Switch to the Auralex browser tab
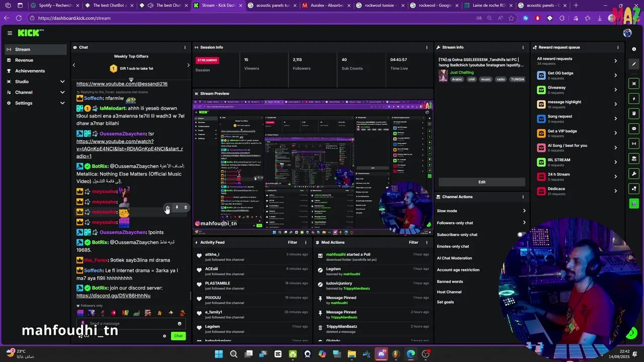The image size is (644, 362). (325, 6)
